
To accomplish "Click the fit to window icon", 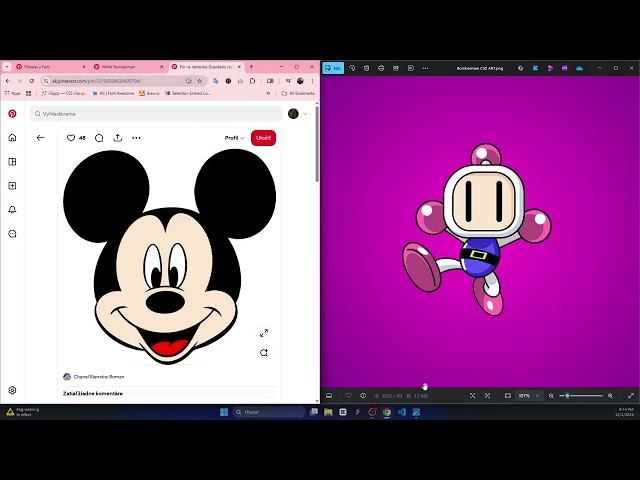I will coord(508,396).
